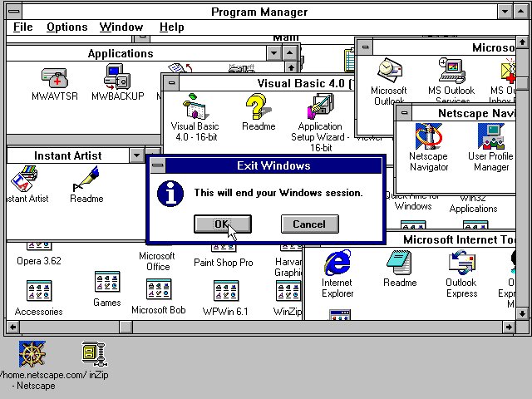
Task: Launch Netscape Navigator icon
Action: pos(429,136)
